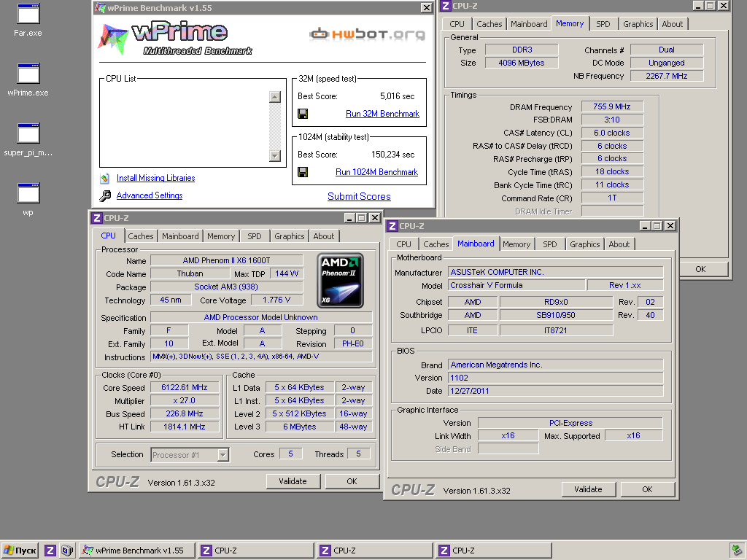Click second quick launch icon beside CPU-Z
The image size is (747, 560).
[67, 551]
